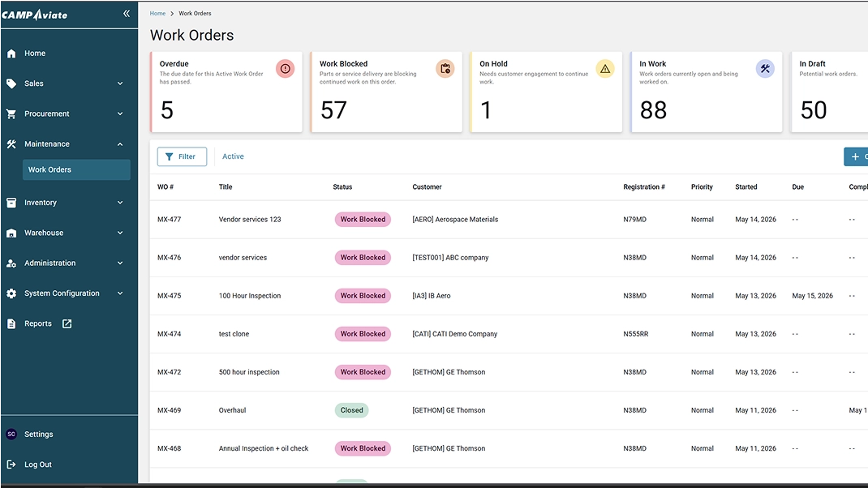The image size is (868, 488).
Task: Sort by the Due column header
Action: 797,187
